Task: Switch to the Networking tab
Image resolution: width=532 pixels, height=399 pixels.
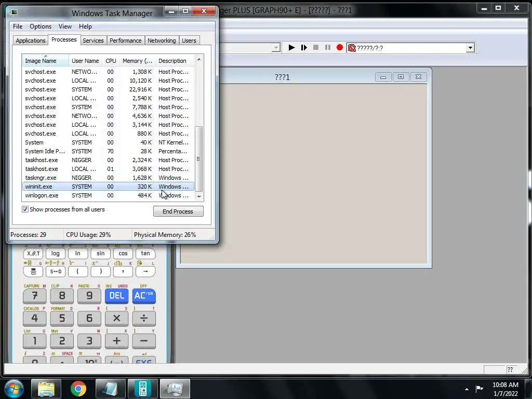Action: point(162,41)
